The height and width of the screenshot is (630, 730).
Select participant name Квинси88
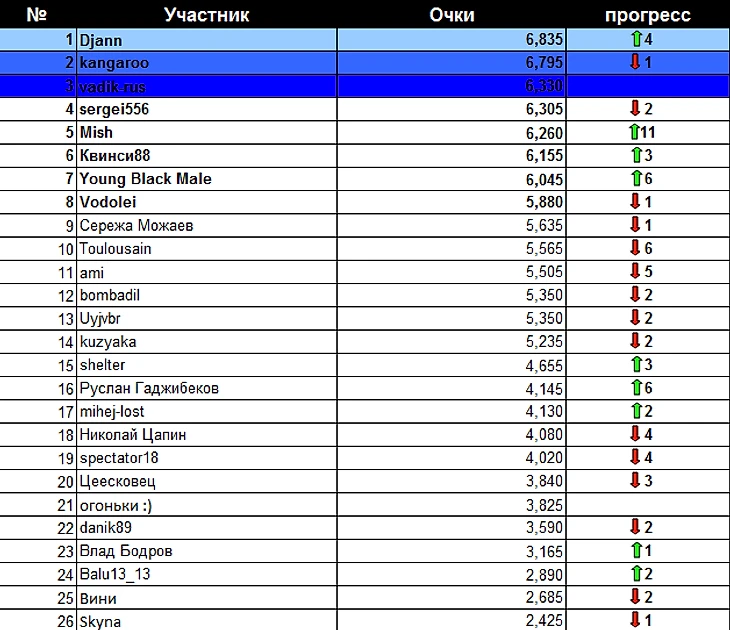(115, 155)
